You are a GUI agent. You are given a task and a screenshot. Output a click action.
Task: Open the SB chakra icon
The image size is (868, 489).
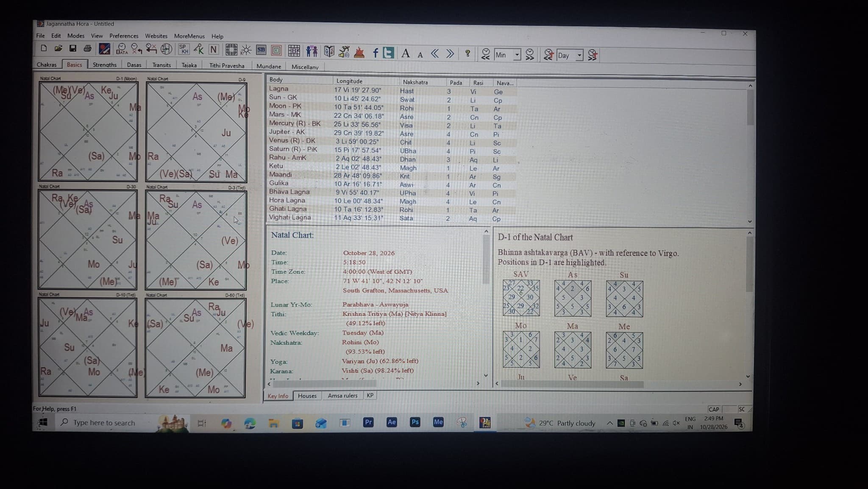[261, 50]
